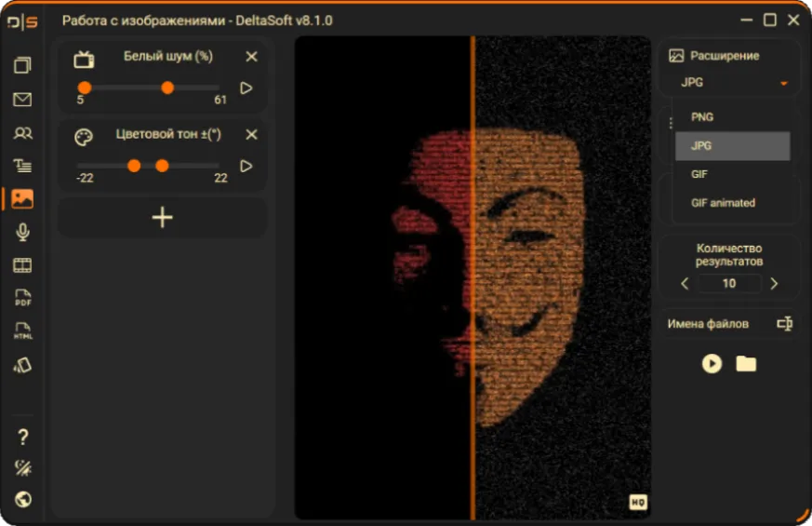Click the Цветовой тон ±(°) title
This screenshot has height=526, width=812.
[168, 134]
